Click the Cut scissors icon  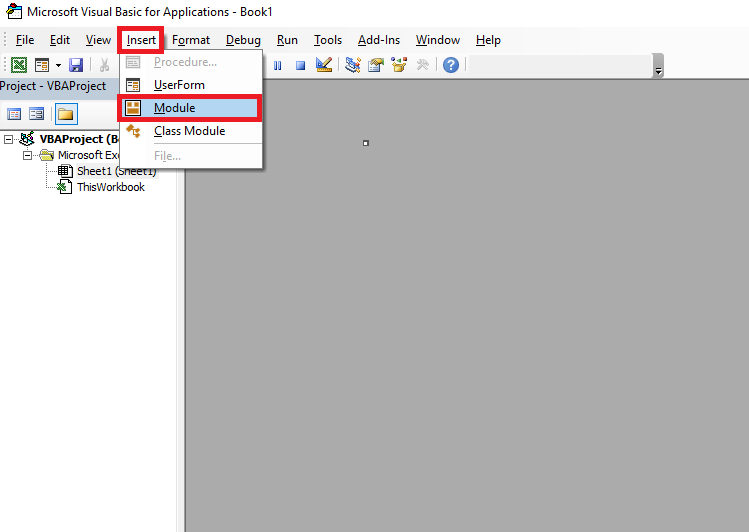click(x=104, y=65)
